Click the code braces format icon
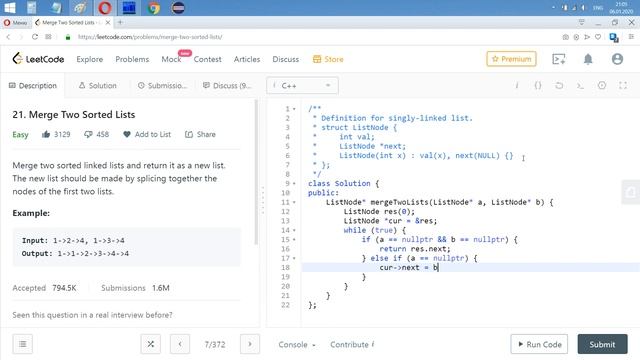Image resolution: width=640 pixels, height=360 pixels. (538, 86)
